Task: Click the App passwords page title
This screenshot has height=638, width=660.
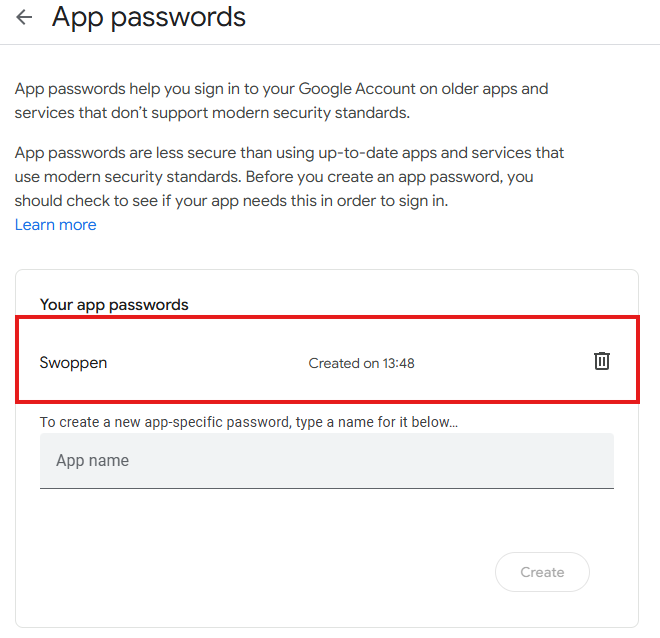Action: (148, 17)
